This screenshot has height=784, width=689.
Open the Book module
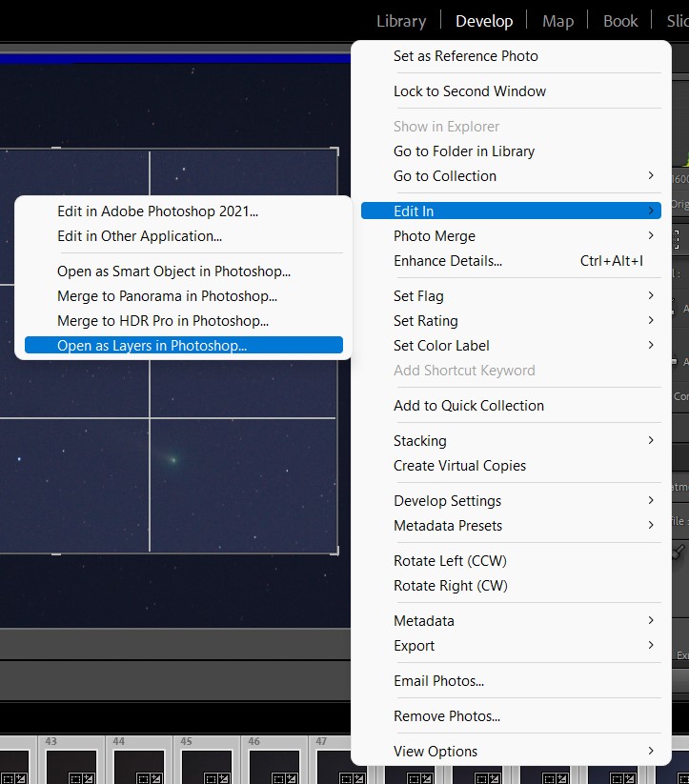point(620,21)
